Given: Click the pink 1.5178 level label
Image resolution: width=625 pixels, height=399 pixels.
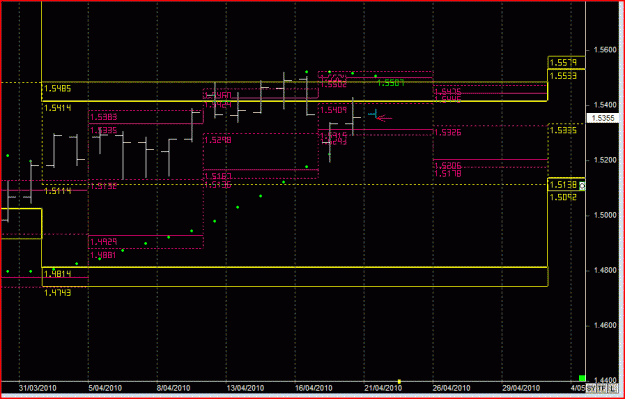Looking at the screenshot, I should (x=448, y=173).
